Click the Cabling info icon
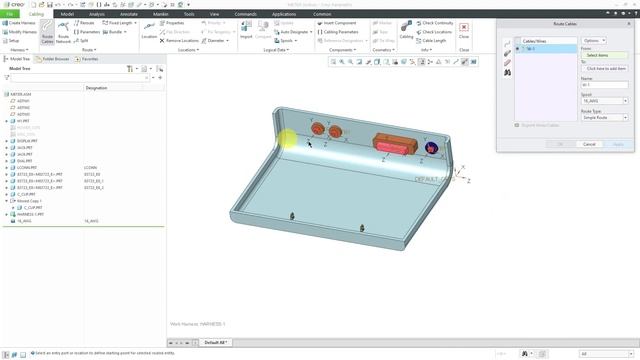Screen dimensions: 640x360 point(406,30)
